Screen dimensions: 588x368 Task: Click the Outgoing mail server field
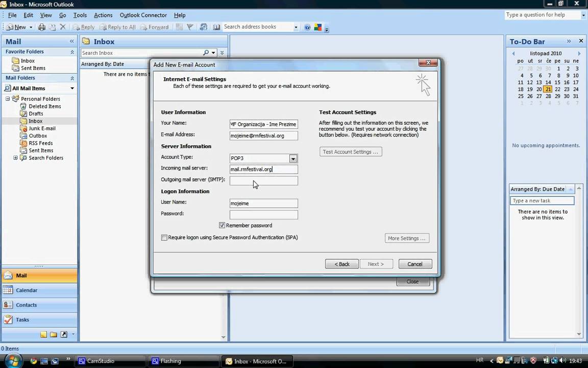pyautogui.click(x=263, y=180)
